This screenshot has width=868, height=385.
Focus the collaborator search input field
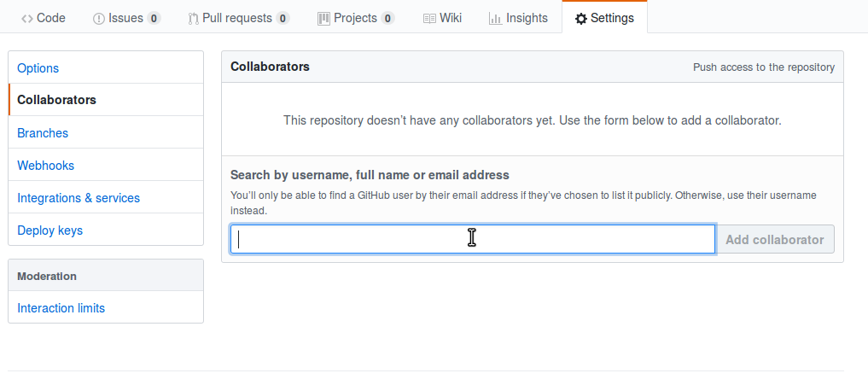473,239
